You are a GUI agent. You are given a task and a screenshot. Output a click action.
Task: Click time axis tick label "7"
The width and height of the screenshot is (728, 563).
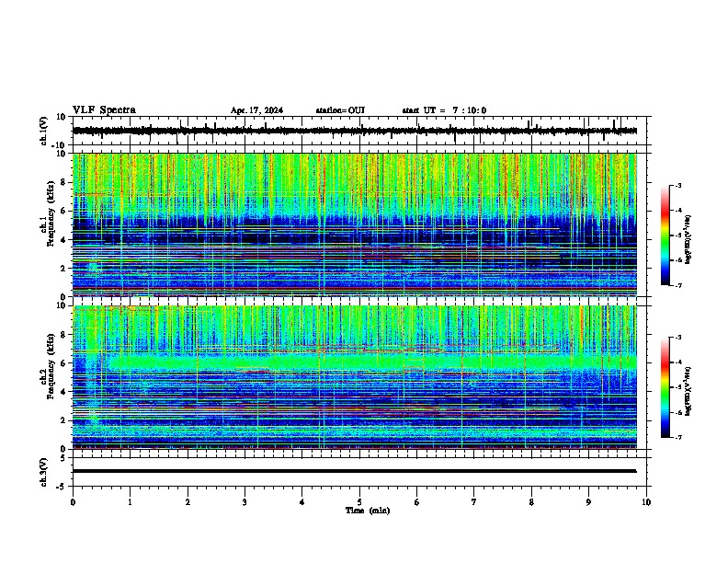coord(474,502)
